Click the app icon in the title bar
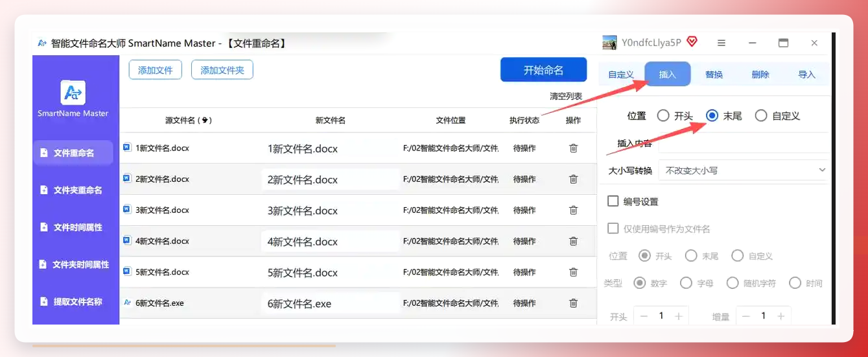Viewport: 868px width, 357px height. [42, 43]
